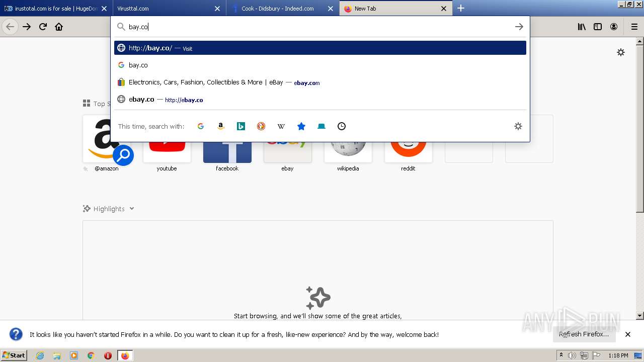Switch to the Virusttal.com tab
Screen dimensions: 644x362
point(169,9)
